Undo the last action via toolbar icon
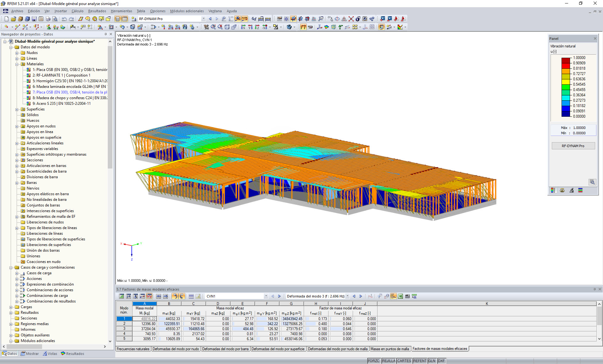Viewport: 603px width, 364px height. [65, 19]
